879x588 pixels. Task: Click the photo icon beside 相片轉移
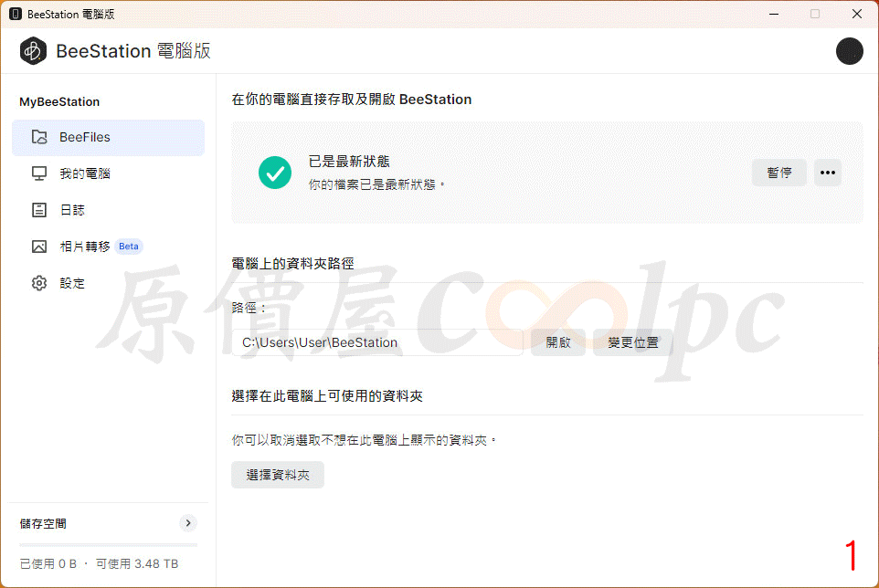39,247
